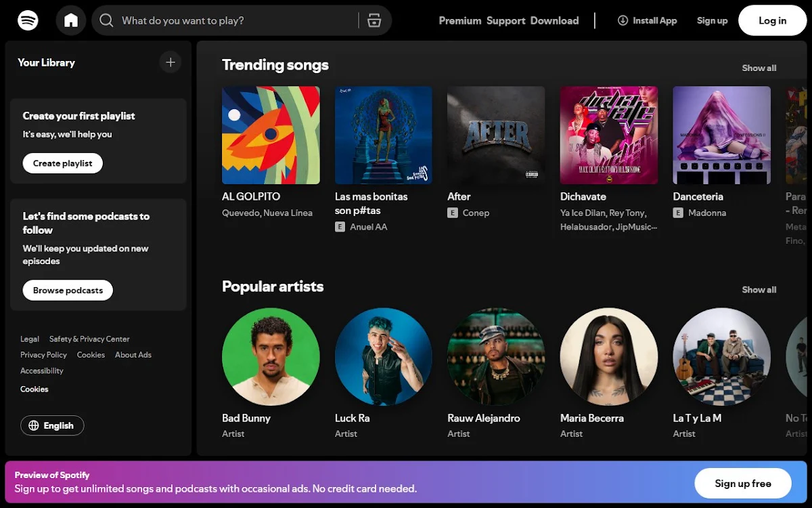Click explicit badge beside Conep
The image size is (812, 508).
452,213
